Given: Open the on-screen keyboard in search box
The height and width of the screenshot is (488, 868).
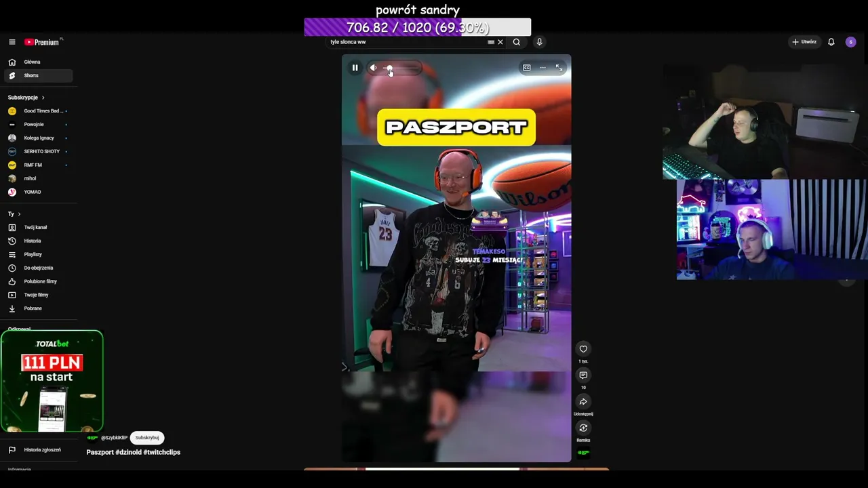Looking at the screenshot, I should click(491, 42).
